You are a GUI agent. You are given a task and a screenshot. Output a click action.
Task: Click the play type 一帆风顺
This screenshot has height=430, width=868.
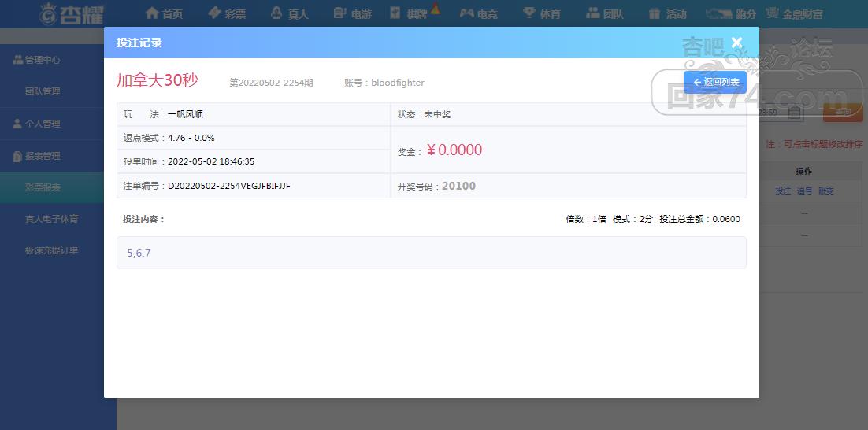pos(185,114)
